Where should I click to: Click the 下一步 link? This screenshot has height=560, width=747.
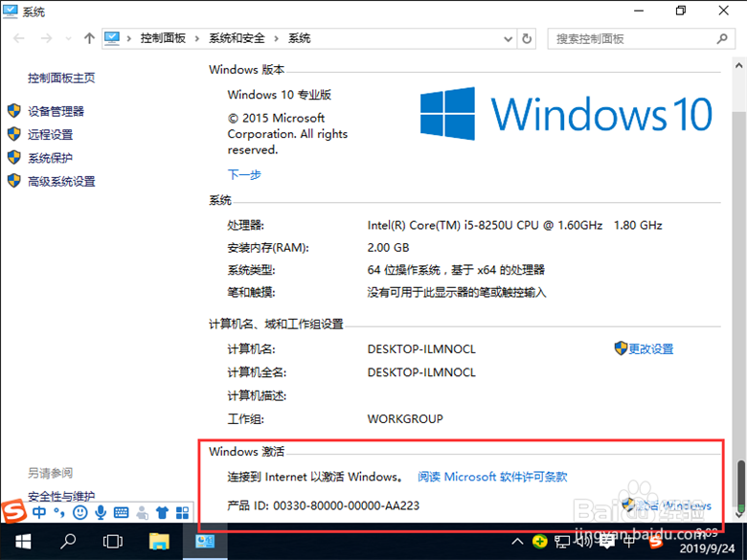(244, 175)
